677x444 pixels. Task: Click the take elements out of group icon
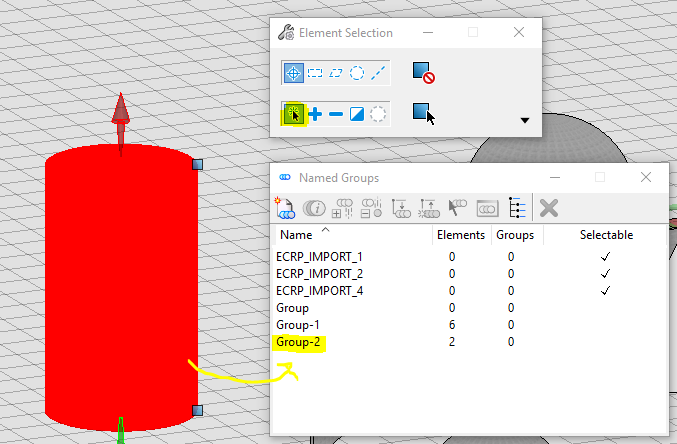[429, 208]
